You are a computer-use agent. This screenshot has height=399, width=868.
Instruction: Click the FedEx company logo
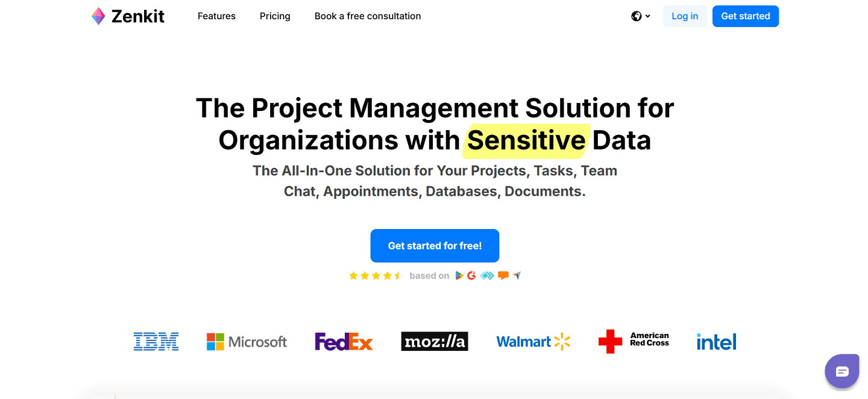coord(344,341)
